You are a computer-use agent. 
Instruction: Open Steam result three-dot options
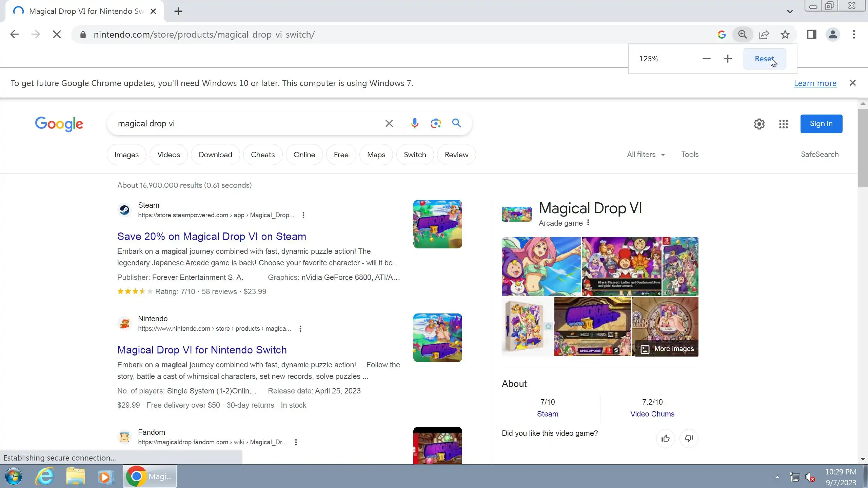(x=303, y=215)
